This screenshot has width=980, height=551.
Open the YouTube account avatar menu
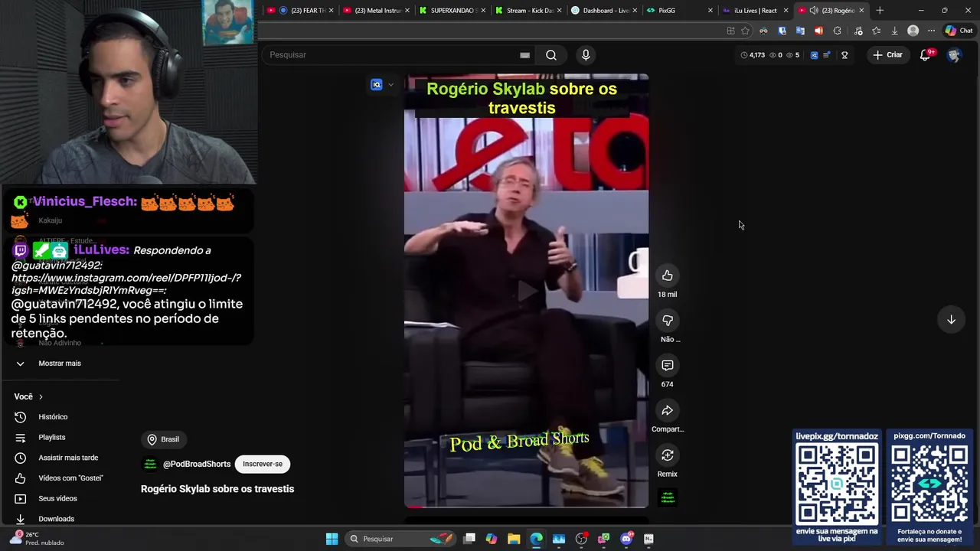pos(953,55)
